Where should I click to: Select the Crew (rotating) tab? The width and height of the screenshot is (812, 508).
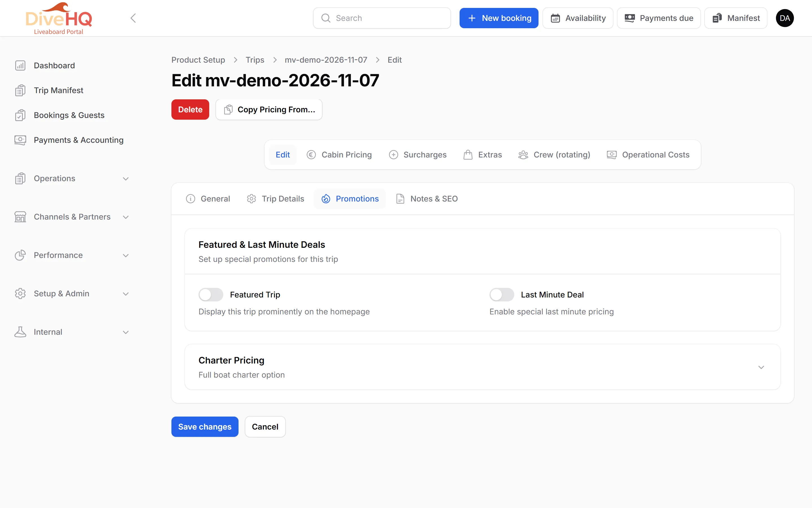tap(554, 155)
